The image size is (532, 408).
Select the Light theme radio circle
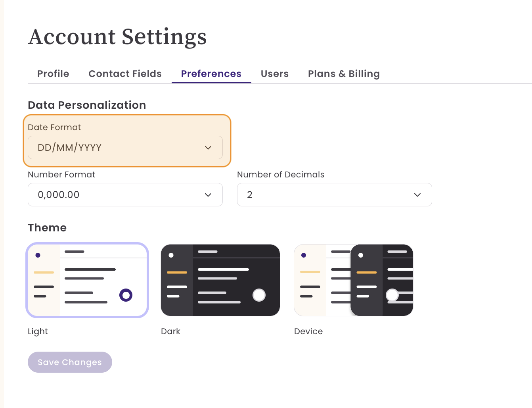126,295
